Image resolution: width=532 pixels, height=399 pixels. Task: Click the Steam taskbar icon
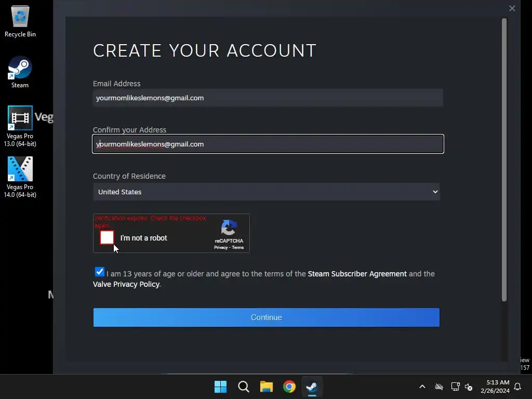tap(312, 387)
